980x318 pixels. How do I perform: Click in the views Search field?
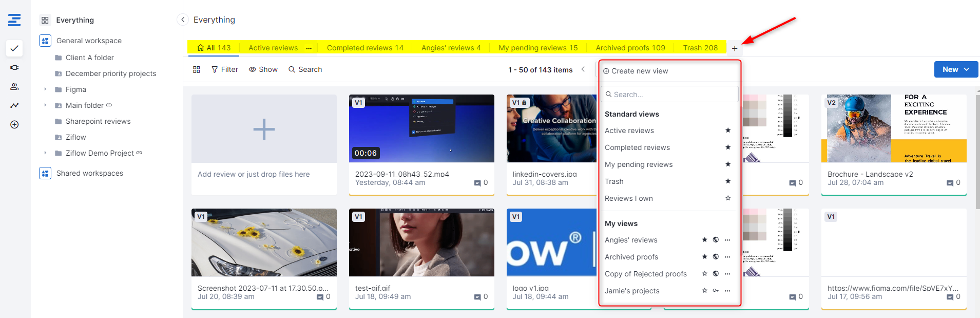coord(669,95)
